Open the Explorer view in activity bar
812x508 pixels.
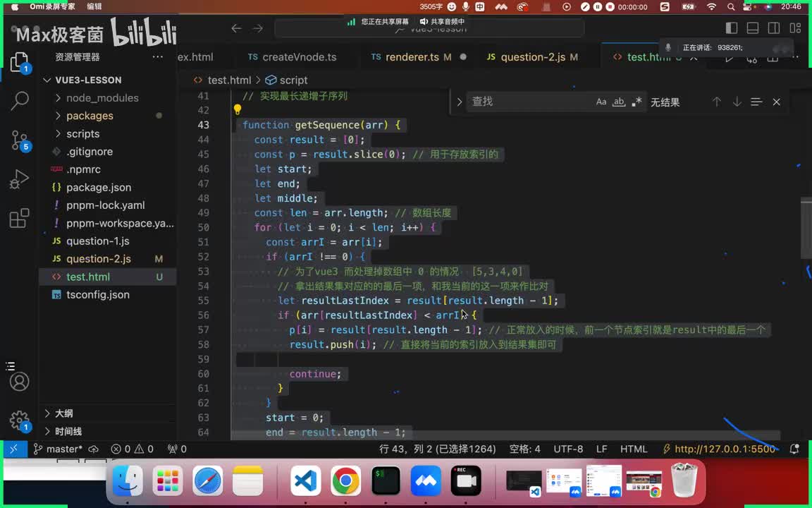(x=20, y=62)
